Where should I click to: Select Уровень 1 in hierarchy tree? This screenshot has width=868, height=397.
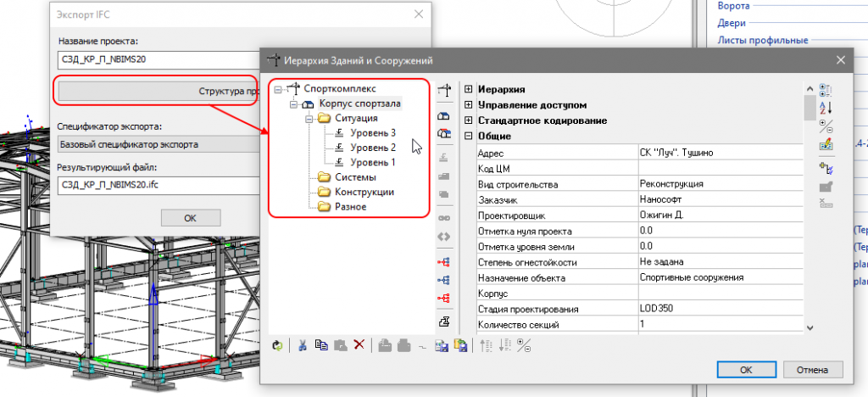pyautogui.click(x=373, y=163)
